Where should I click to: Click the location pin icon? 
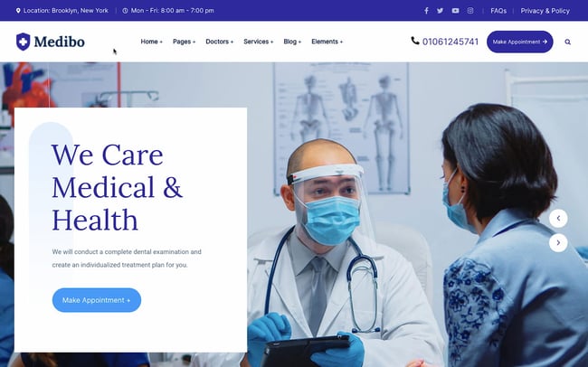click(18, 11)
